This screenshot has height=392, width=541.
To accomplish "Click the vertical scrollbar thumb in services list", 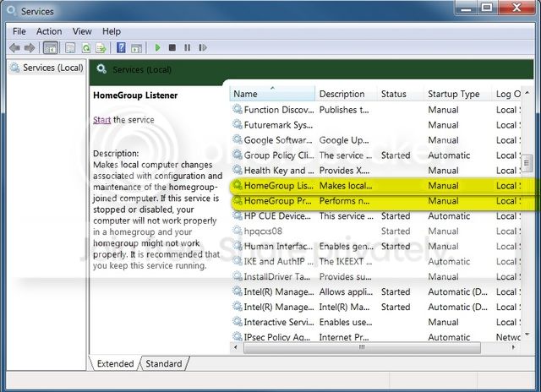I will (527, 163).
